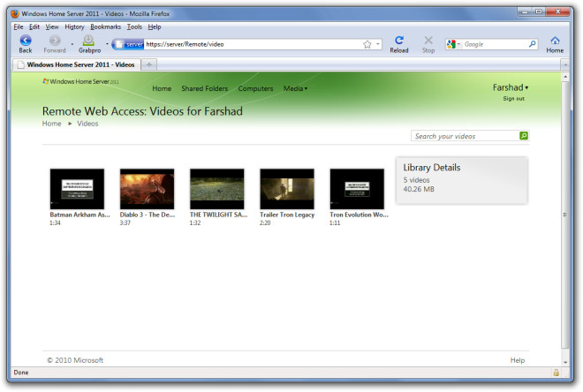
Task: Open the list all tabs dropdown
Action: 565,65
